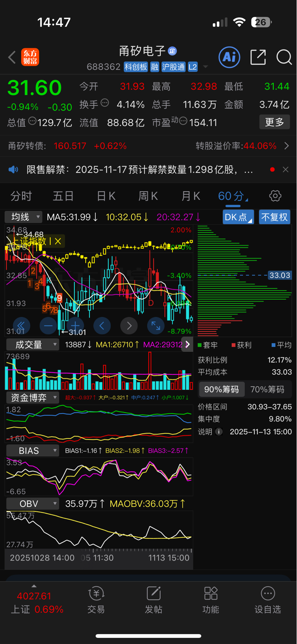Viewport: 297px width, 644px height.
Task: Zoom in chart with plus button
Action: tap(75, 326)
